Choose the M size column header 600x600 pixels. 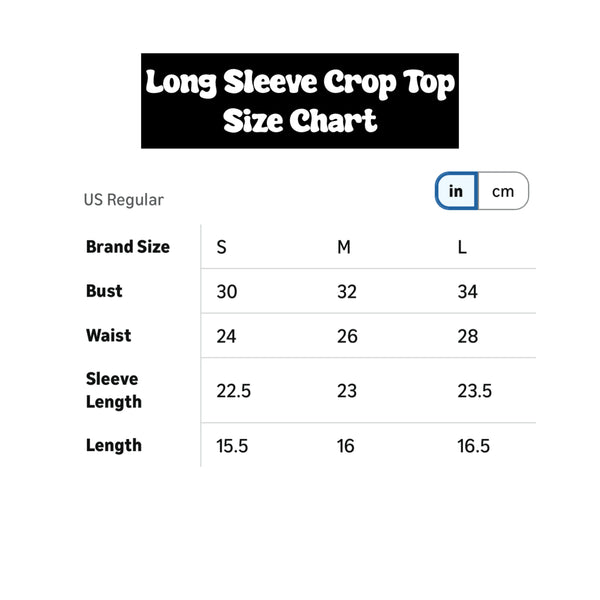coord(344,248)
